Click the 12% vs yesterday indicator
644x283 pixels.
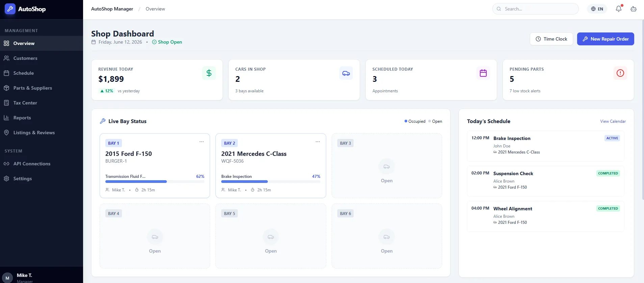(120, 91)
